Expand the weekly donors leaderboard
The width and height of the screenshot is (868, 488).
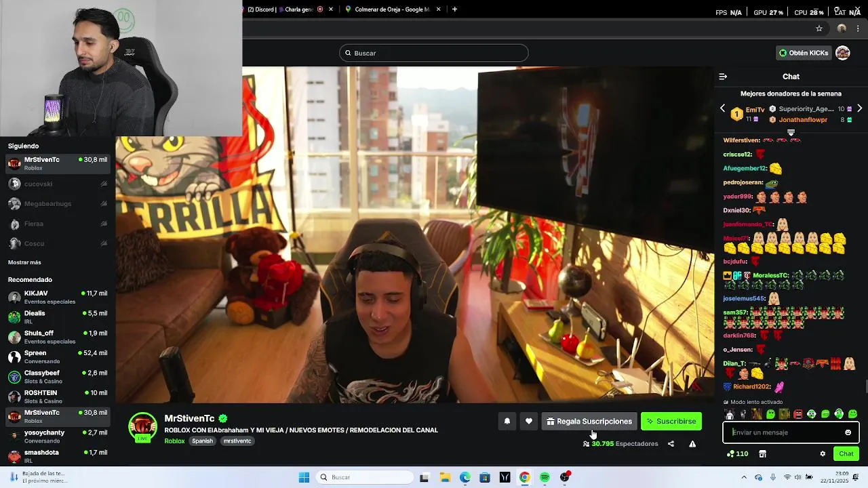pyautogui.click(x=791, y=133)
